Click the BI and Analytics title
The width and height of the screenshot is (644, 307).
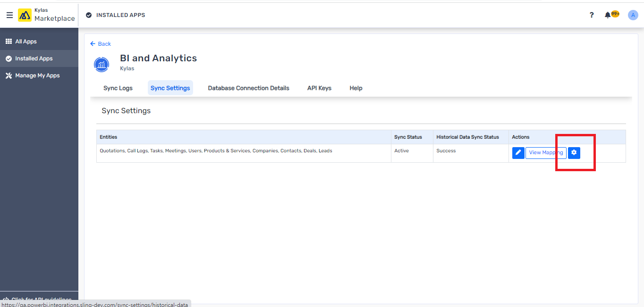pyautogui.click(x=158, y=58)
